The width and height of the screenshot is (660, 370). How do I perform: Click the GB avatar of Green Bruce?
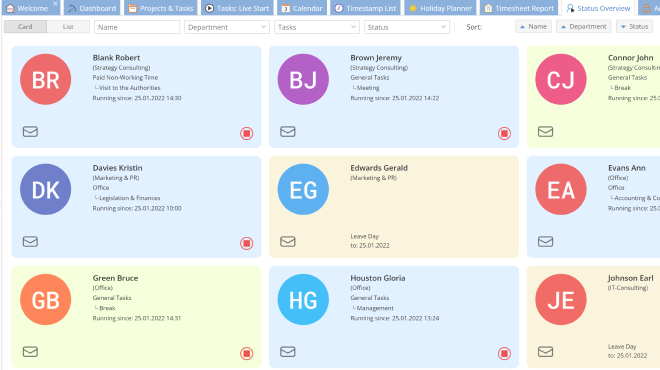pos(45,300)
